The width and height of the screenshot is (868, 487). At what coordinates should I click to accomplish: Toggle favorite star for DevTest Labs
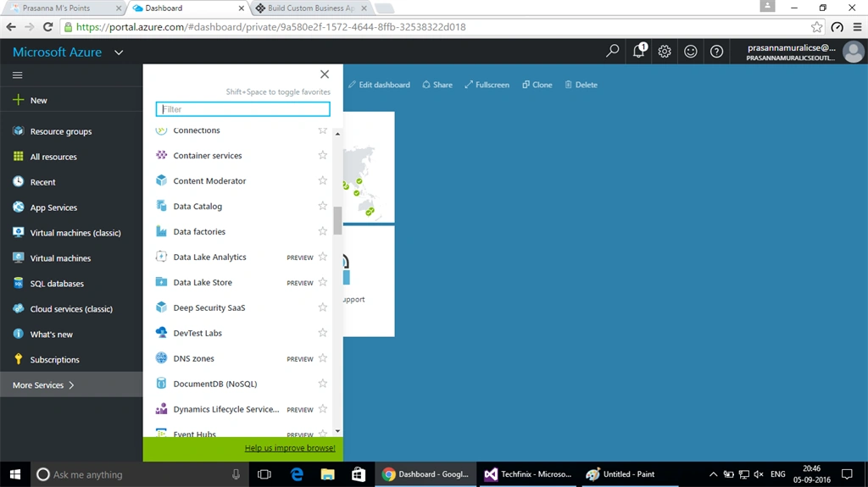tap(323, 333)
